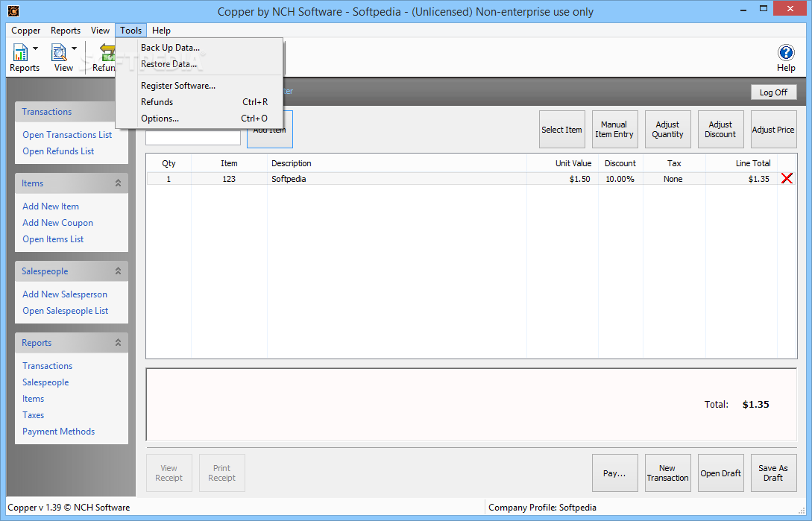Open Transactions List link
Viewport: 812px width, 521px height.
point(67,135)
